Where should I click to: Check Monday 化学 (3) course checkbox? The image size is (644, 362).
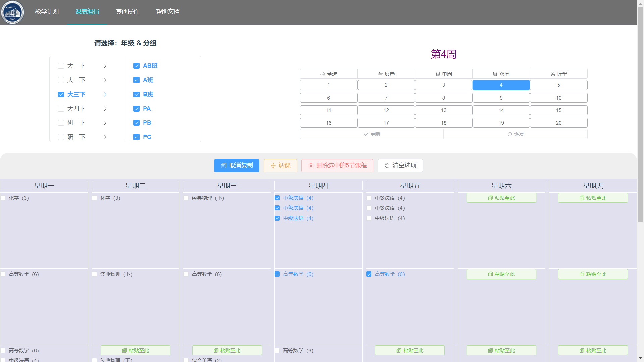pos(3,198)
